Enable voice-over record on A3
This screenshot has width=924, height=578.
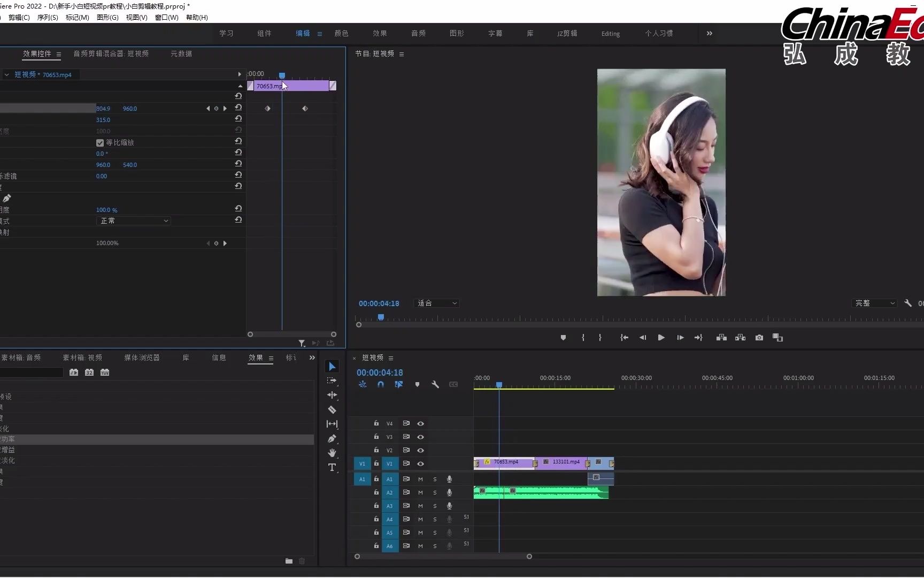[x=449, y=506]
